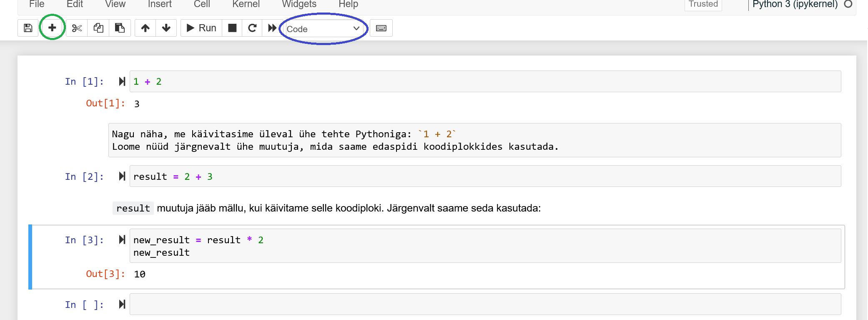Click the save notebook icon
868x320 pixels.
(x=28, y=28)
